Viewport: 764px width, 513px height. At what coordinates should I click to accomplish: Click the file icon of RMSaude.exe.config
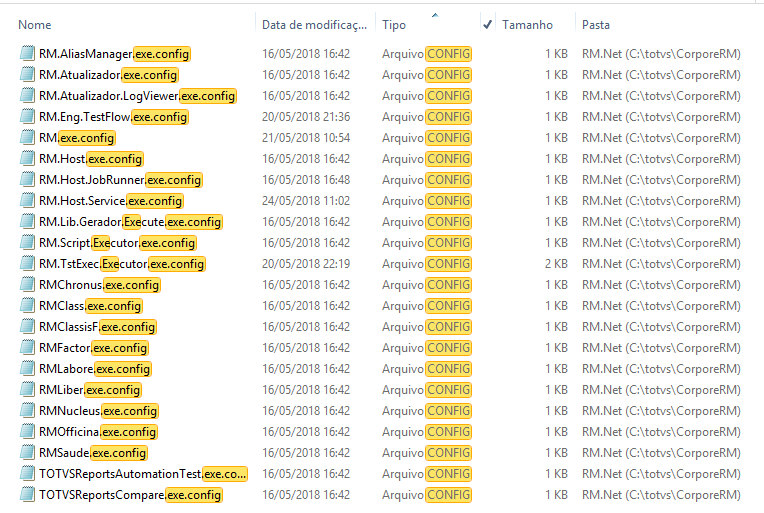click(x=27, y=452)
